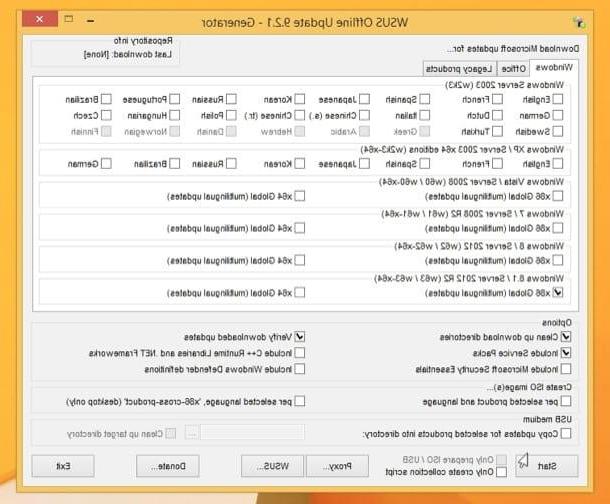
Task: Check French under Windows Server 2003 (w2k3)
Action: pyautogui.click(x=497, y=99)
